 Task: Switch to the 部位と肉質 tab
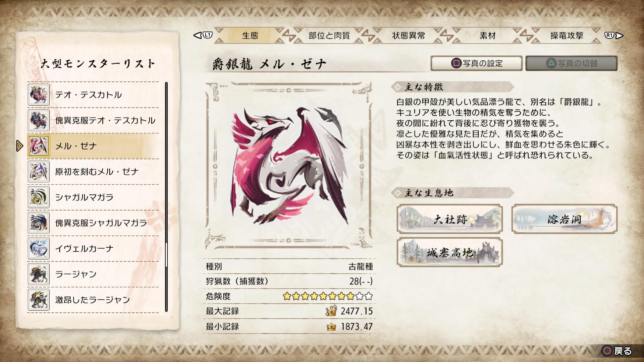click(329, 36)
